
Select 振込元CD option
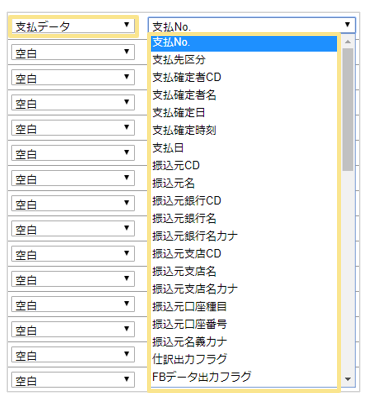click(244, 166)
